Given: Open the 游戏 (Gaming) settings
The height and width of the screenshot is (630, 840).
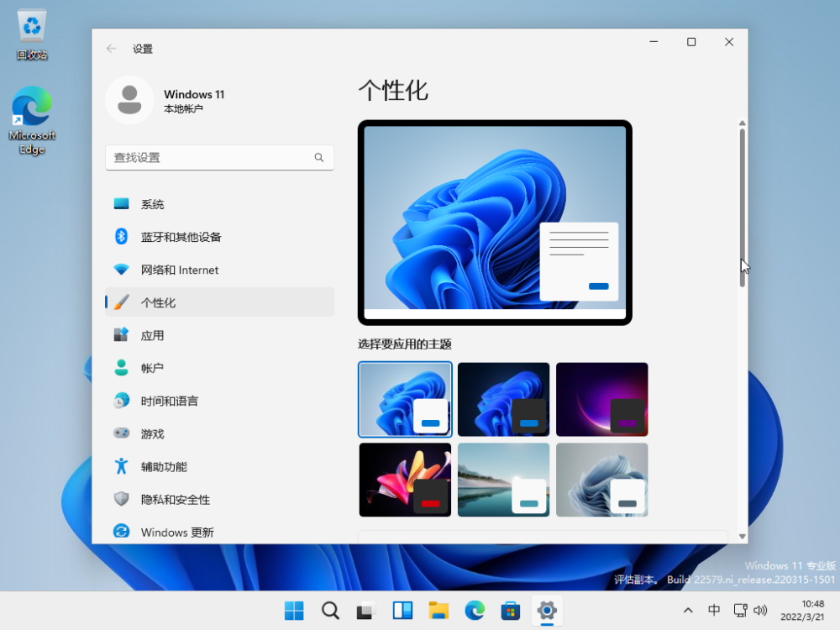Looking at the screenshot, I should pyautogui.click(x=152, y=433).
